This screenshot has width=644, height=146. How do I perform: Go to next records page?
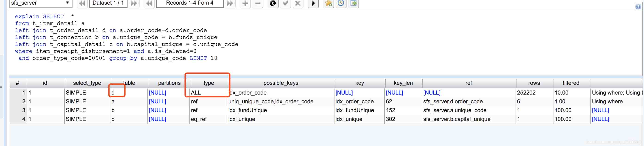click(230, 3)
